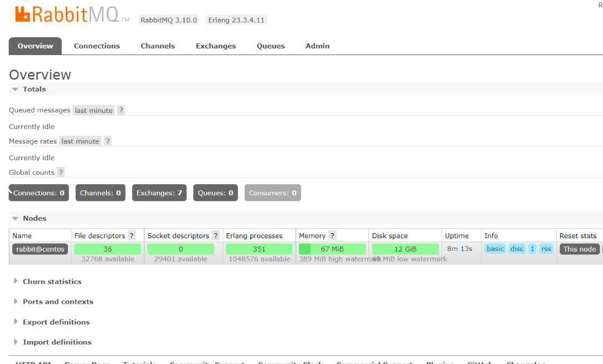Screen dimensions: 603x364
Task: Click the Disk space column header
Action: tap(390, 235)
